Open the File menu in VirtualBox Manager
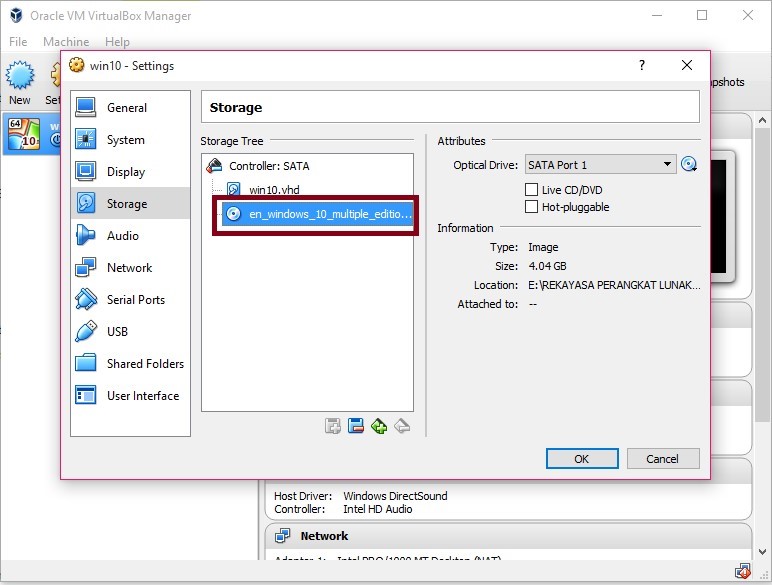Image resolution: width=772 pixels, height=585 pixels. [x=18, y=42]
